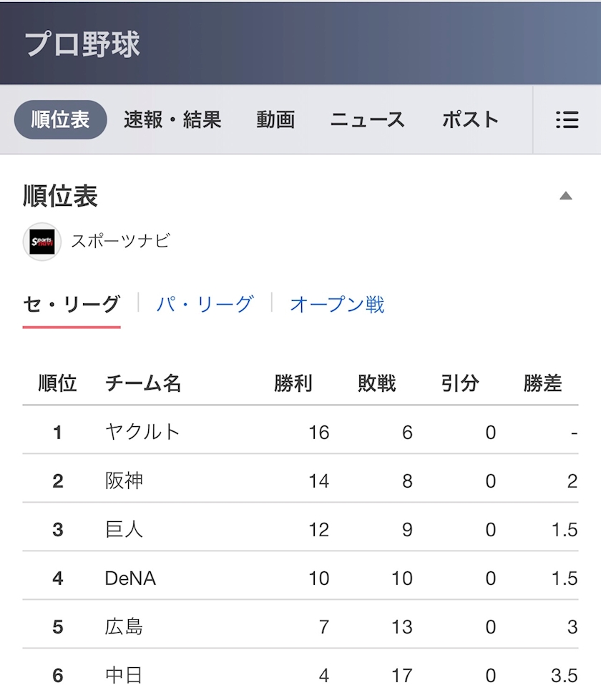Click the 勝差 column header
The width and height of the screenshot is (601, 700).
(x=542, y=384)
